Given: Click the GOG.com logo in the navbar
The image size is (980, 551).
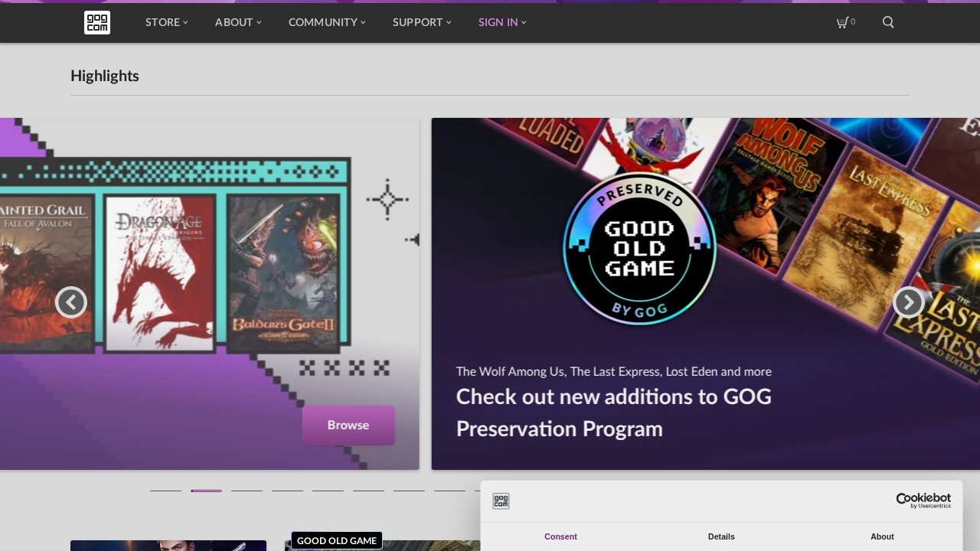Looking at the screenshot, I should point(96,22).
